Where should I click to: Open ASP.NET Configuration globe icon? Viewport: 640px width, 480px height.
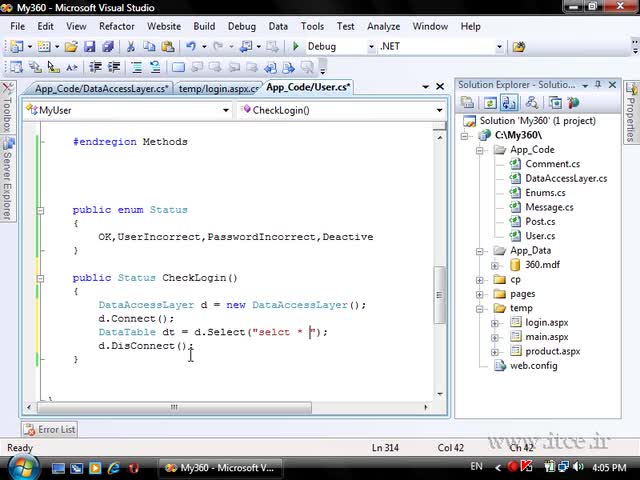tap(573, 102)
